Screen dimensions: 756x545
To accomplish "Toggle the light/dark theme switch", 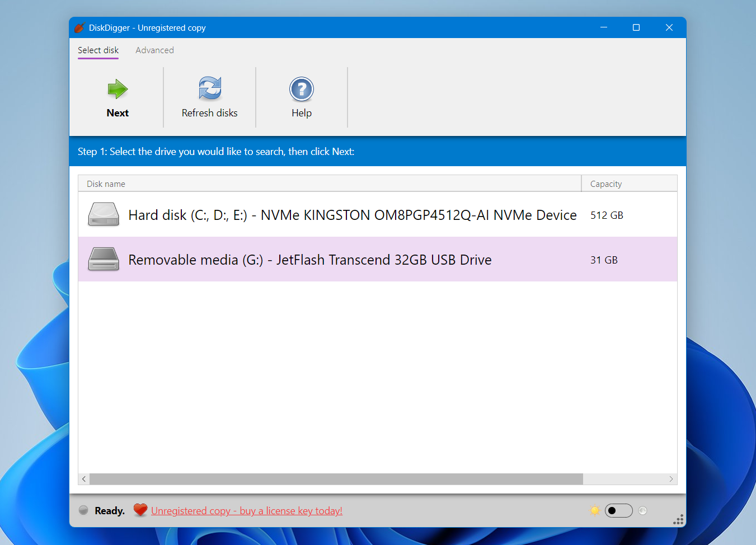I will point(619,510).
